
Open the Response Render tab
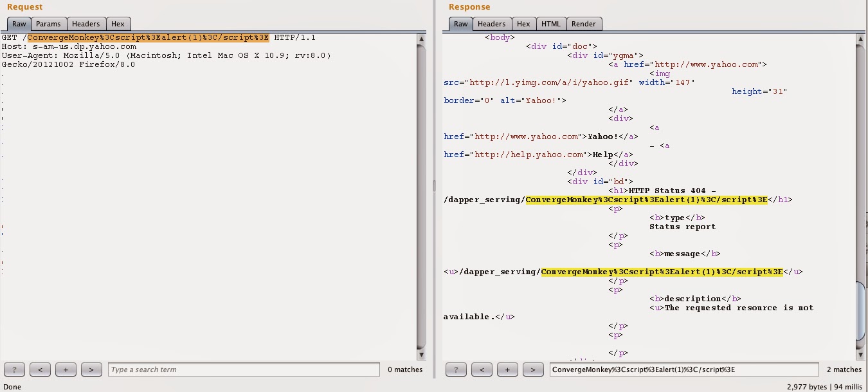click(x=584, y=24)
